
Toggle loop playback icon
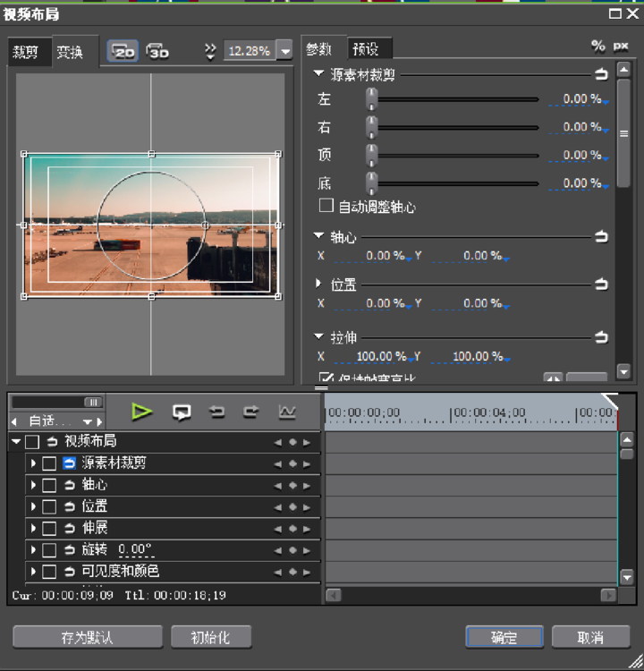tap(182, 412)
